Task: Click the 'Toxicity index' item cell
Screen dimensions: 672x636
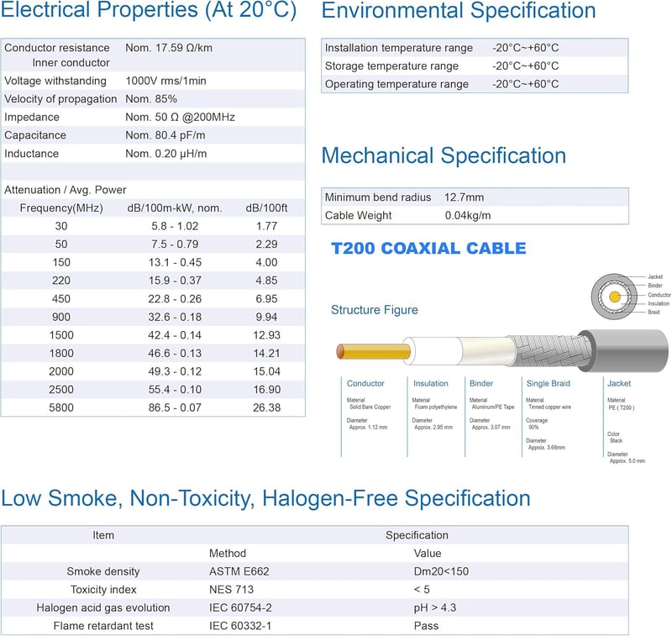Action: (103, 590)
